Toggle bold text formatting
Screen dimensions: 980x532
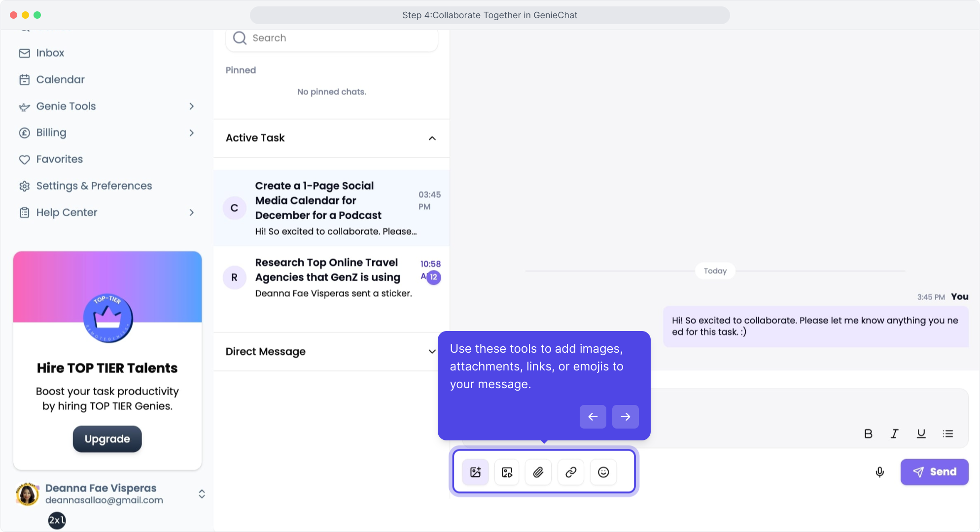click(868, 433)
